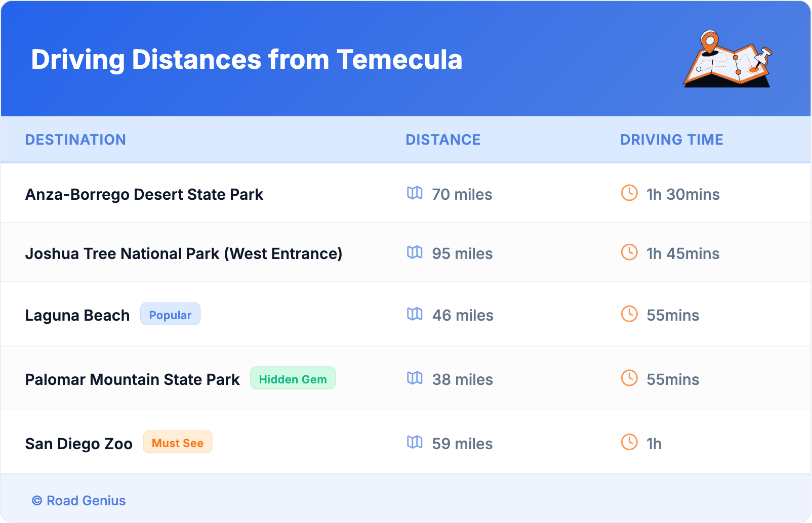The image size is (812, 523).
Task: Select Joshua Tree National Park destination
Action: (x=184, y=253)
